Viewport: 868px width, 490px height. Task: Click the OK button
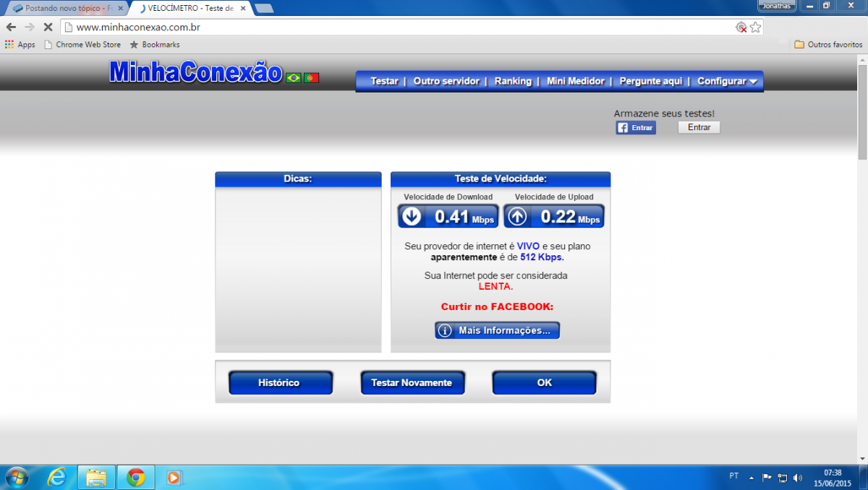pos(544,383)
